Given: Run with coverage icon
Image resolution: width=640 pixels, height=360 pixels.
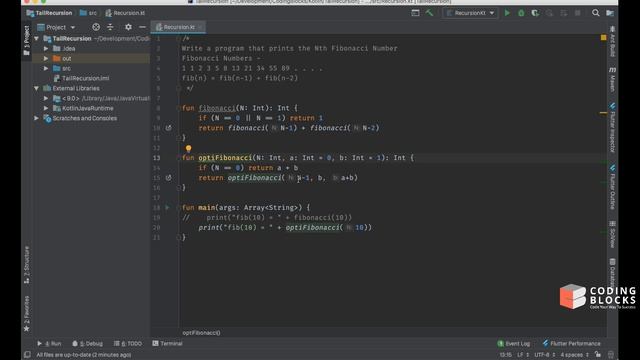Looking at the screenshot, I should click(535, 13).
